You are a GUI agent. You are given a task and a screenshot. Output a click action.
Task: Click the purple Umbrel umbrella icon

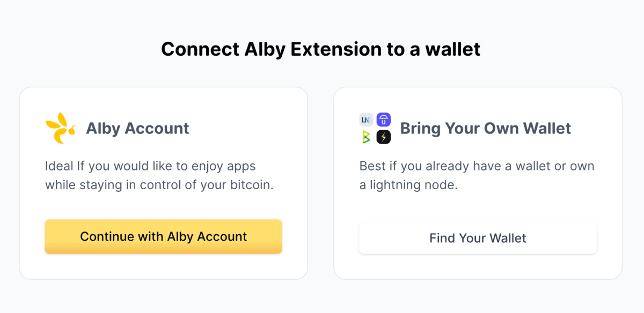point(383,120)
